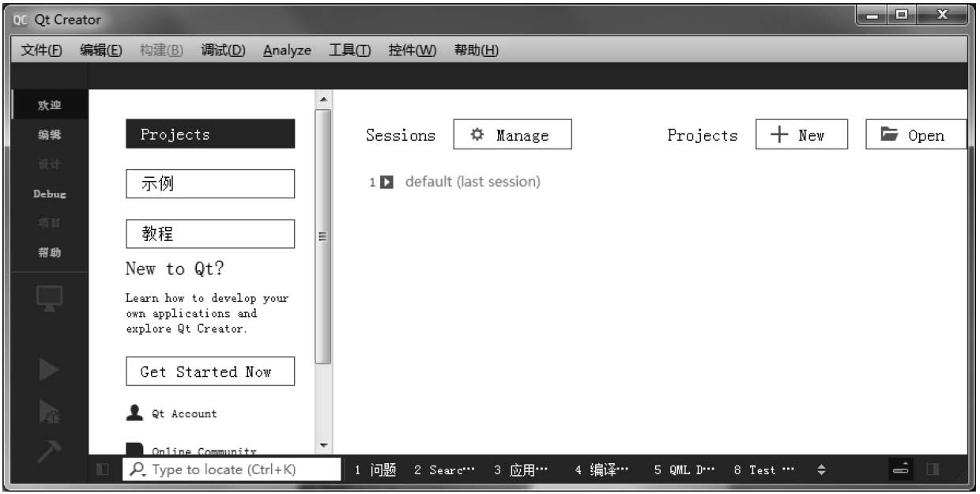Viewport: 980px width, 494px height.
Task: Maximize the Qt Creator window
Action: [x=900, y=15]
